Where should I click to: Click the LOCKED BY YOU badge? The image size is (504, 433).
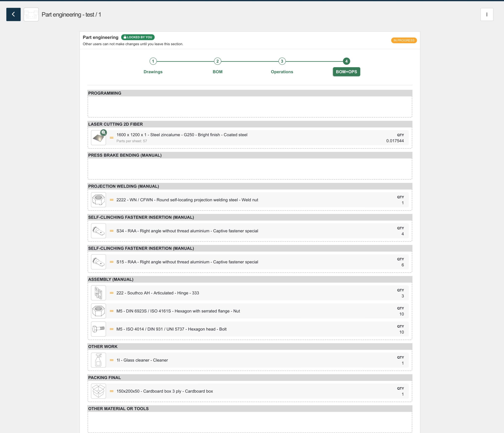(x=138, y=37)
